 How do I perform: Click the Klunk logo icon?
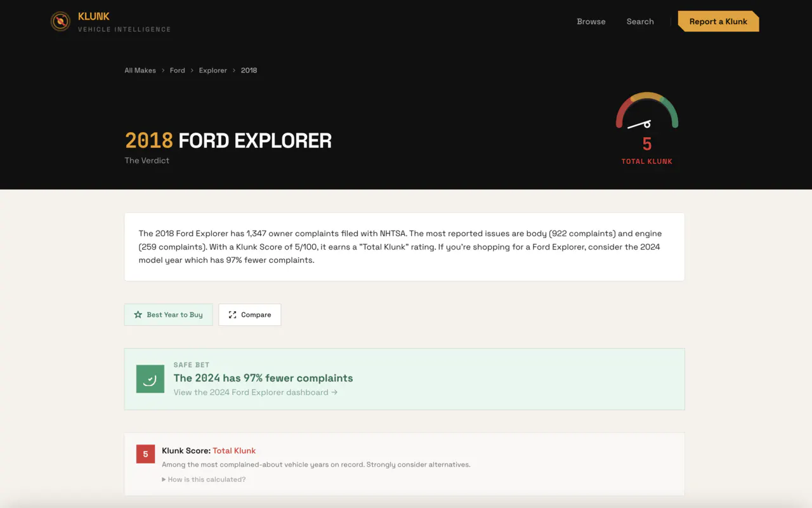60,22
